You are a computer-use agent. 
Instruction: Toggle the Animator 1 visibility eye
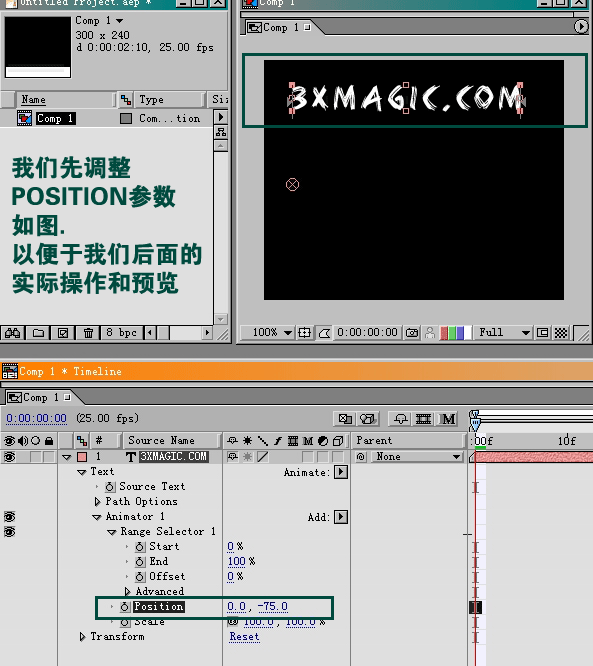pos(9,517)
